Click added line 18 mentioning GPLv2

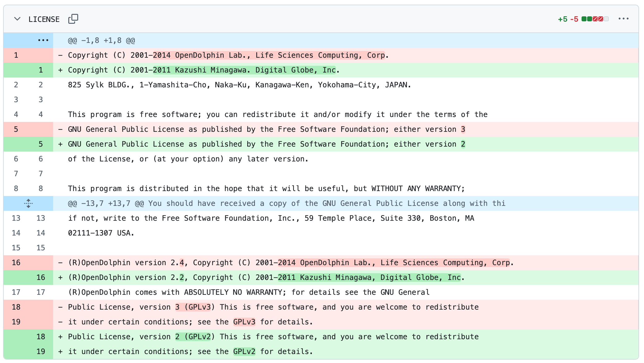pyautogui.click(x=273, y=337)
